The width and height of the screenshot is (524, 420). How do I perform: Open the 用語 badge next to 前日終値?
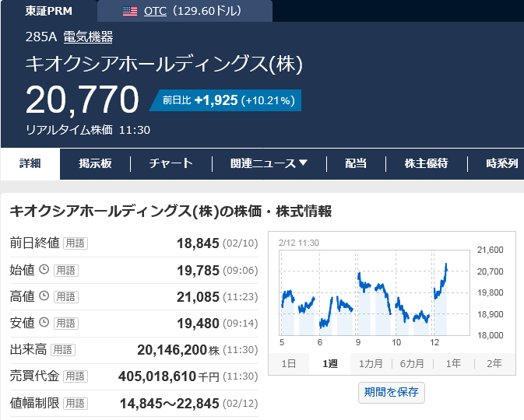pyautogui.click(x=76, y=243)
